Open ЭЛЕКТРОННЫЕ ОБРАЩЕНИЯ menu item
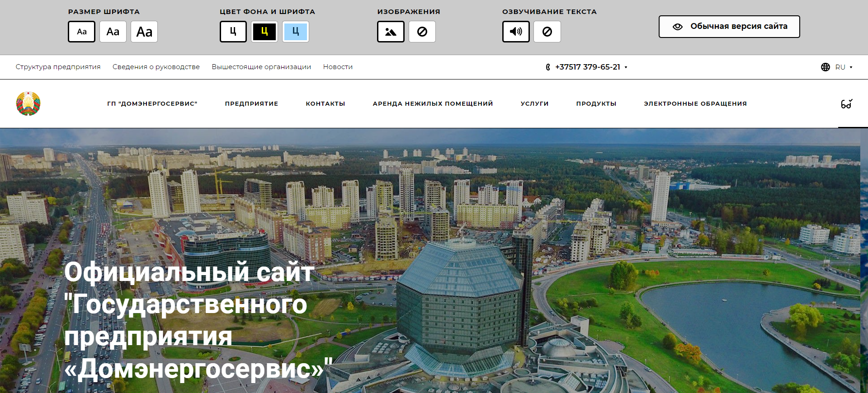The image size is (868, 393). tap(695, 103)
